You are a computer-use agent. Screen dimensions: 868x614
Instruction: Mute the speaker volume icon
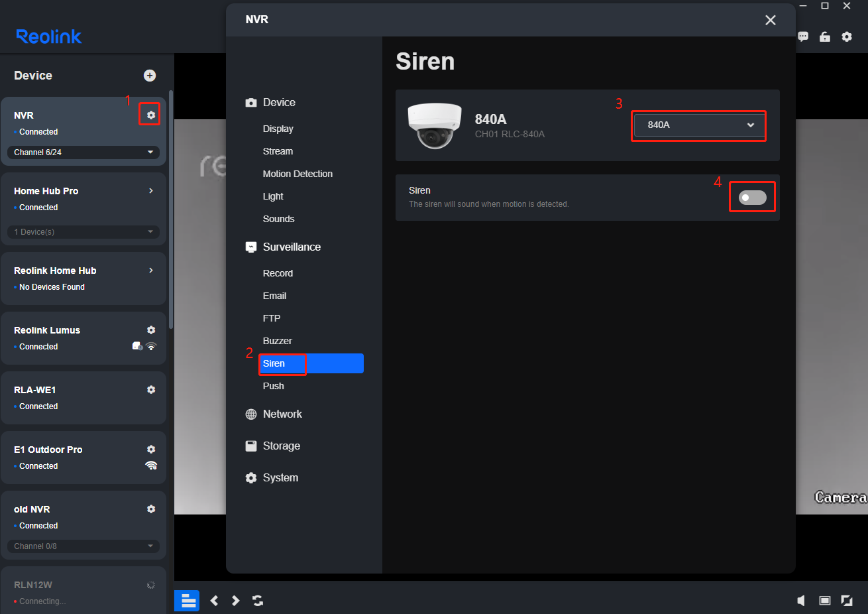[801, 601]
